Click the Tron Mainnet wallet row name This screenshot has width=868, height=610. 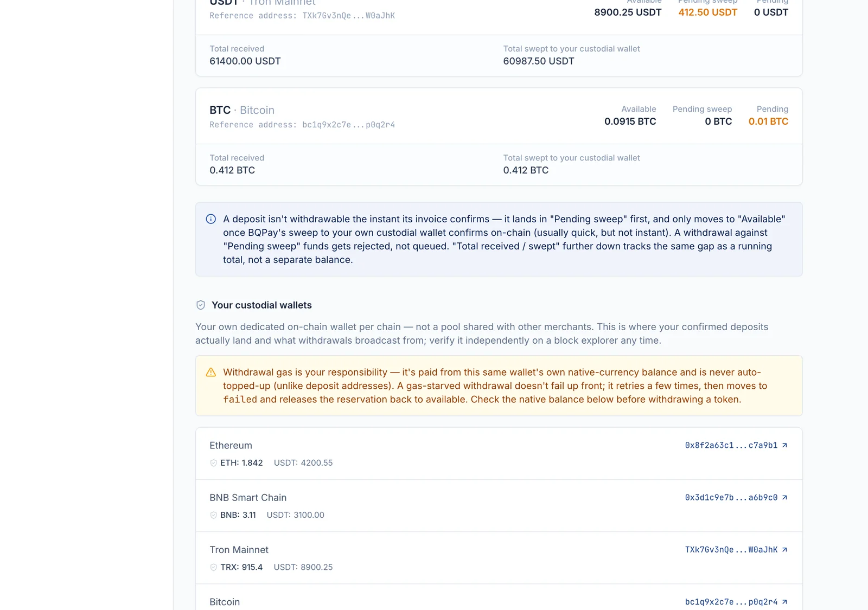coord(239,550)
